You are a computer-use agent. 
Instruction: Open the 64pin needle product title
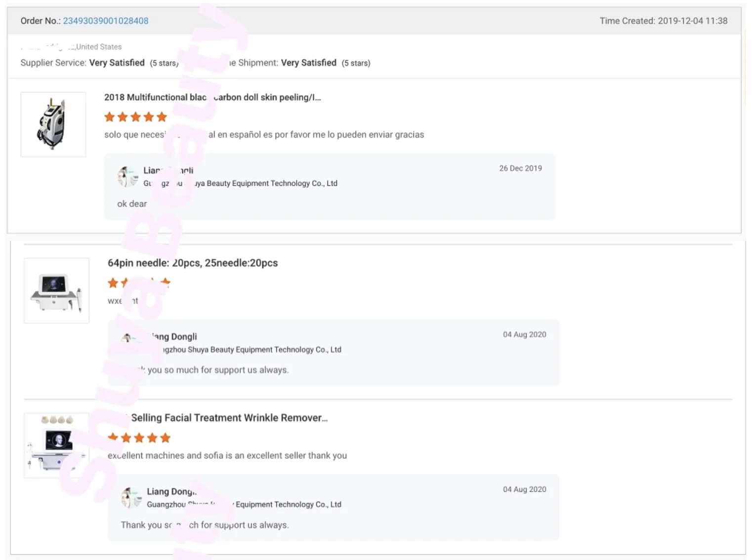193,263
